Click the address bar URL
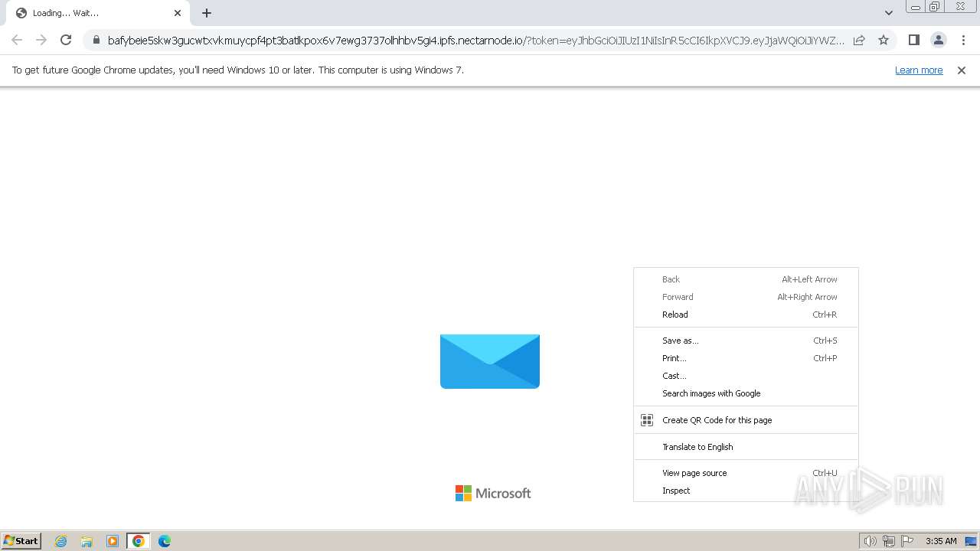The width and height of the screenshot is (980, 551). click(475, 41)
